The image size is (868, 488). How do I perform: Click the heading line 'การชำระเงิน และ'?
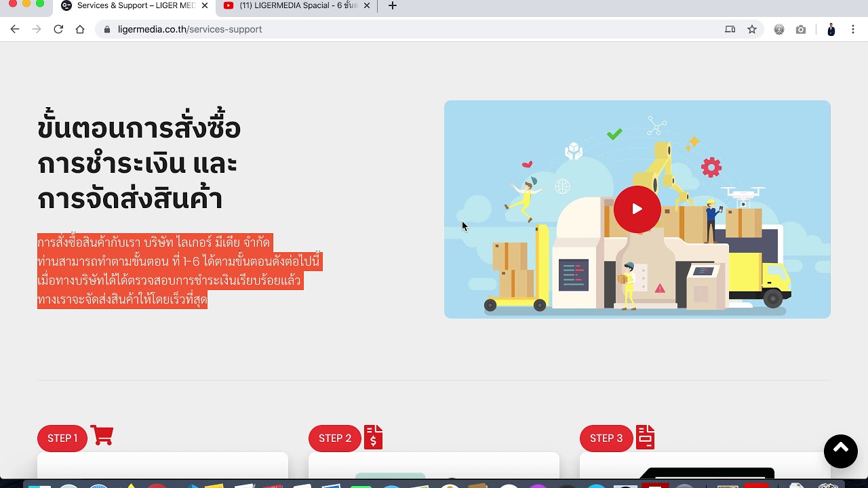coord(138,163)
